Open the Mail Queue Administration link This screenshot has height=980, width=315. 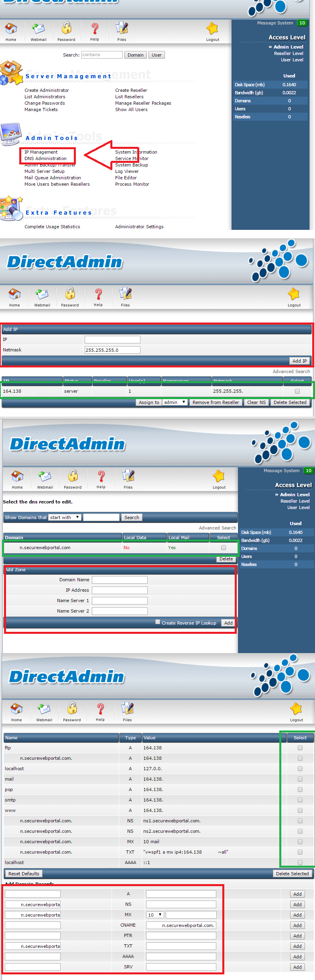[53, 178]
